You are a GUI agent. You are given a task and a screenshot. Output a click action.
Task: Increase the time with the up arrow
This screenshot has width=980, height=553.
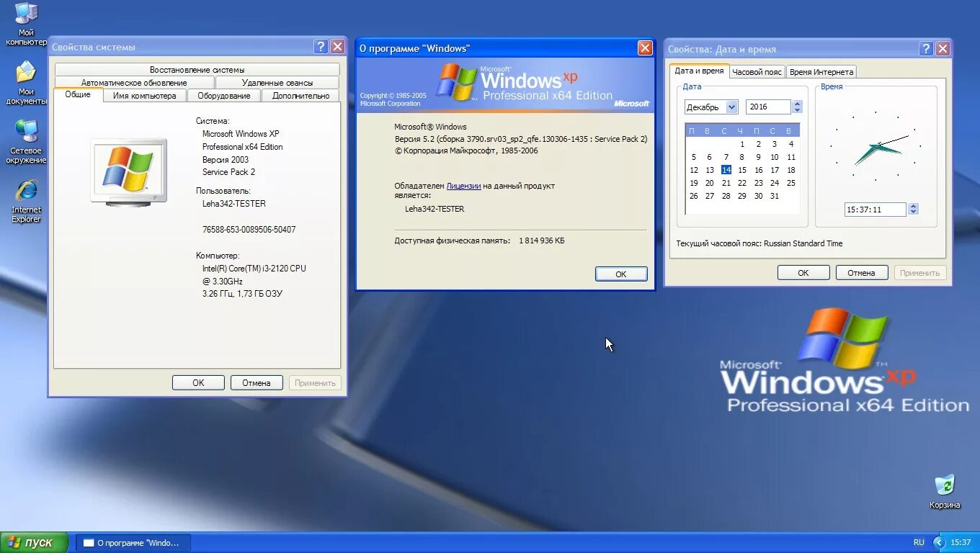click(x=913, y=207)
